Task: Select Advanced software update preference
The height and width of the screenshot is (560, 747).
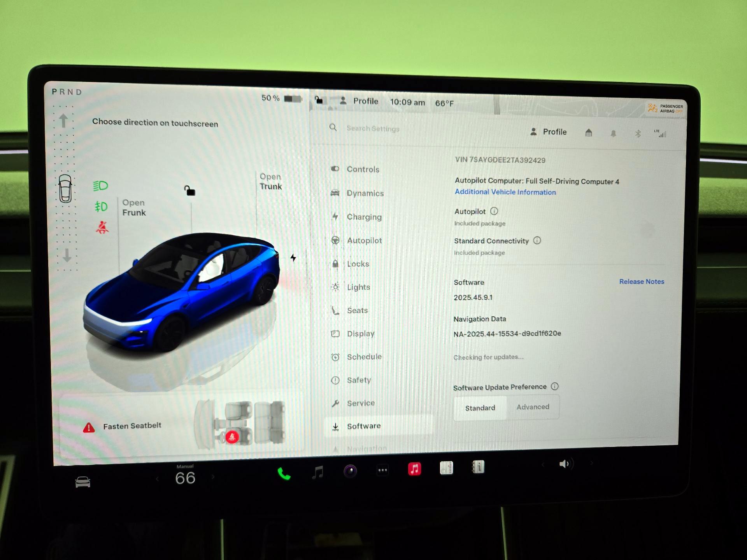Action: coord(533,407)
